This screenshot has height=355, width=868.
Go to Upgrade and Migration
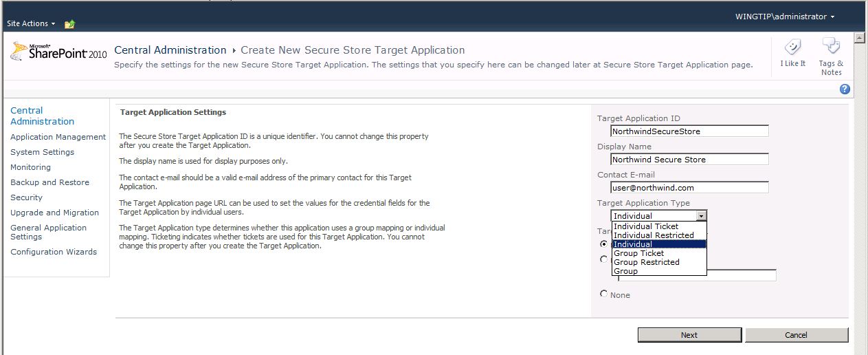pyautogui.click(x=54, y=213)
